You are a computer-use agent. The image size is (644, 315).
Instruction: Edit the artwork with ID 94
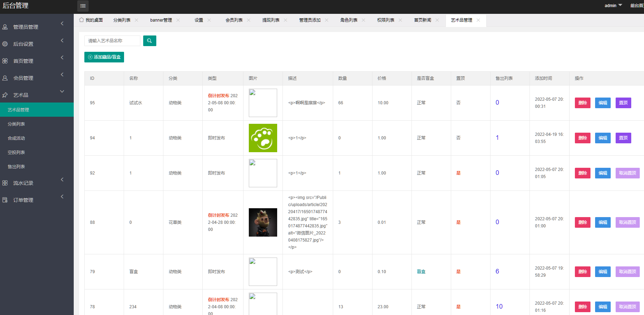point(603,138)
